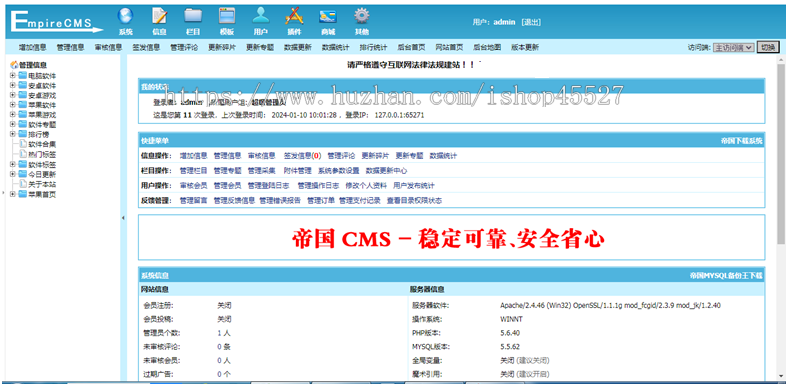The image size is (788, 386).
Task: Open 管理登陆日志 in the quick menu
Action: tap(268, 185)
